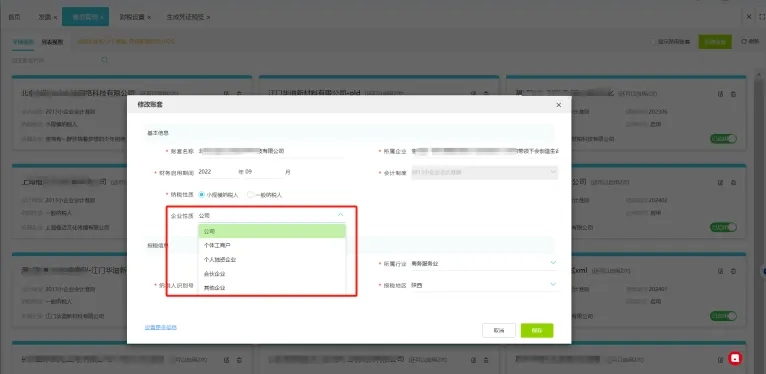The width and height of the screenshot is (766, 374).
Task: Click the 商务服务业 value in 所属行业
Action: (x=425, y=263)
